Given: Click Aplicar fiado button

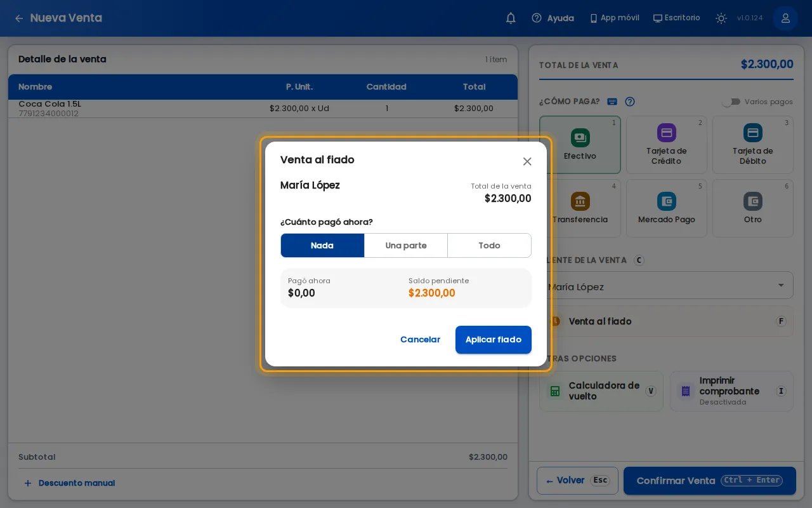Looking at the screenshot, I should point(494,340).
